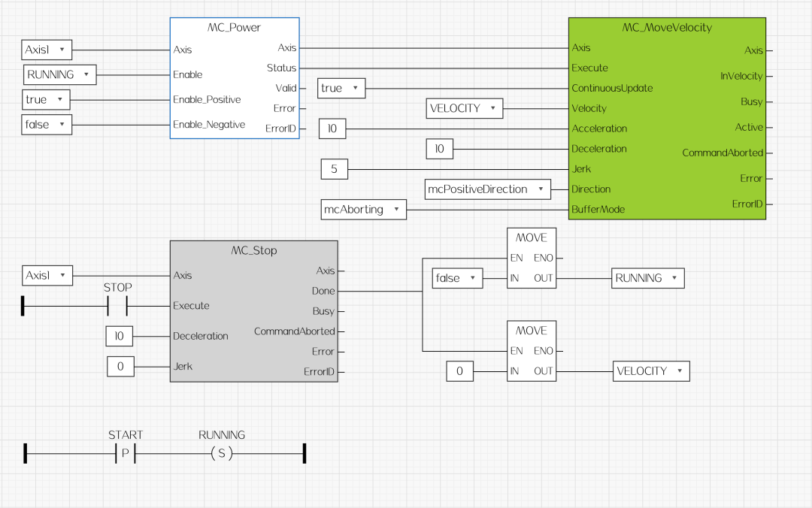Click MC_MoveVelocity InVelocity output pin
The image size is (812, 508).
tap(741, 76)
